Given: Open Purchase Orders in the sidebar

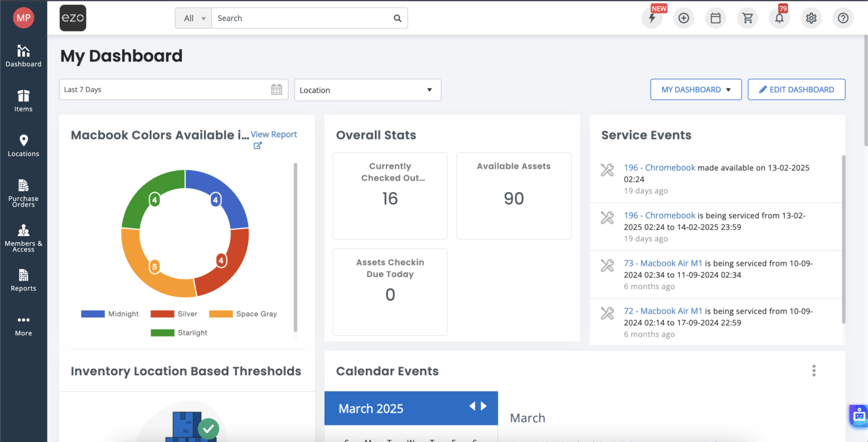Looking at the screenshot, I should 23,193.
